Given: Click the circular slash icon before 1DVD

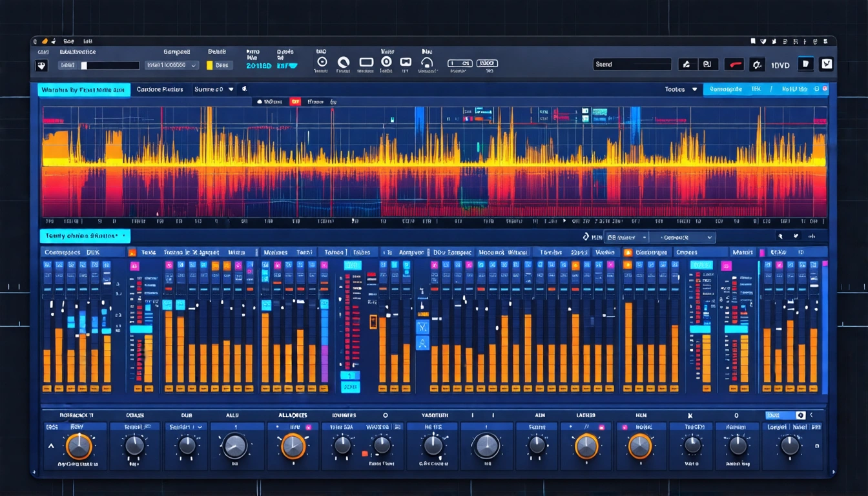Looking at the screenshot, I should pyautogui.click(x=756, y=65).
